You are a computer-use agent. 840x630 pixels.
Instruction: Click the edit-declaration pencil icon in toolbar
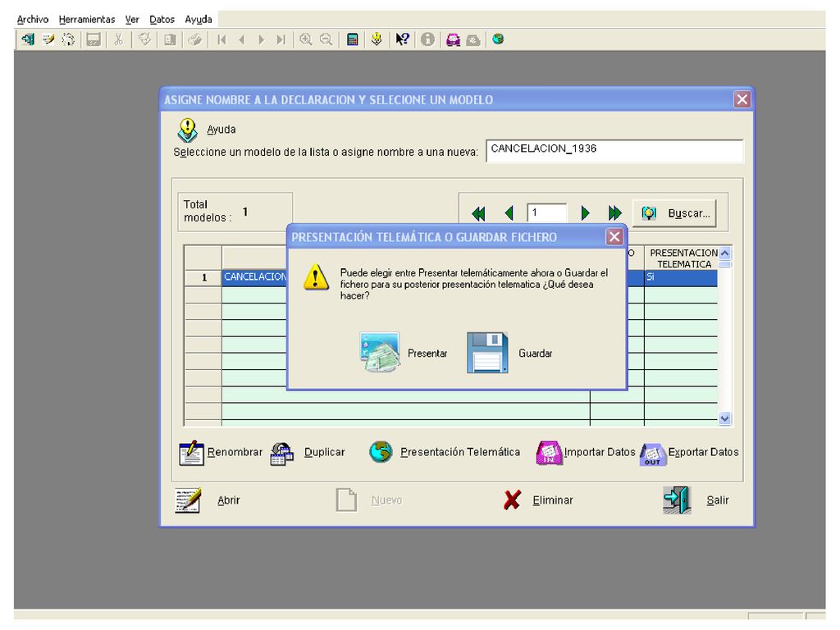point(48,39)
